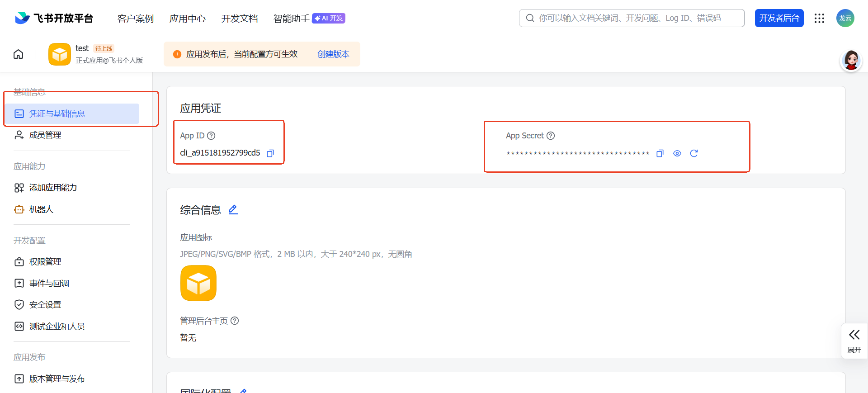Open the apps grid menu
Viewport: 868px width, 393px height.
click(x=819, y=18)
